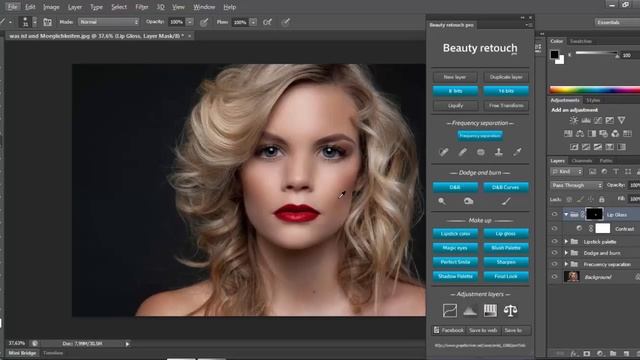Screen dimensions: 640x360
Task: Hide the Contrast adjustment layer
Action: [x=554, y=229]
